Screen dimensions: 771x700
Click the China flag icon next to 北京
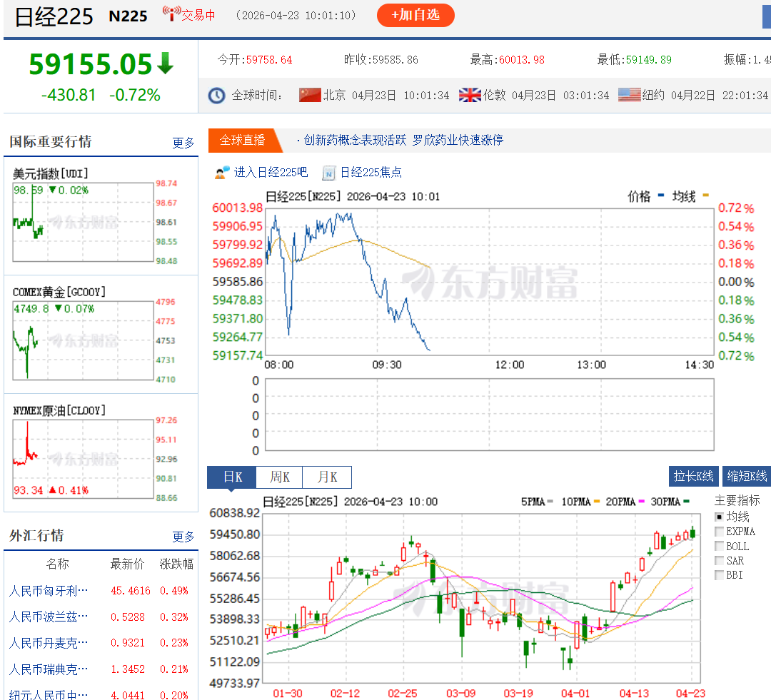click(x=310, y=94)
